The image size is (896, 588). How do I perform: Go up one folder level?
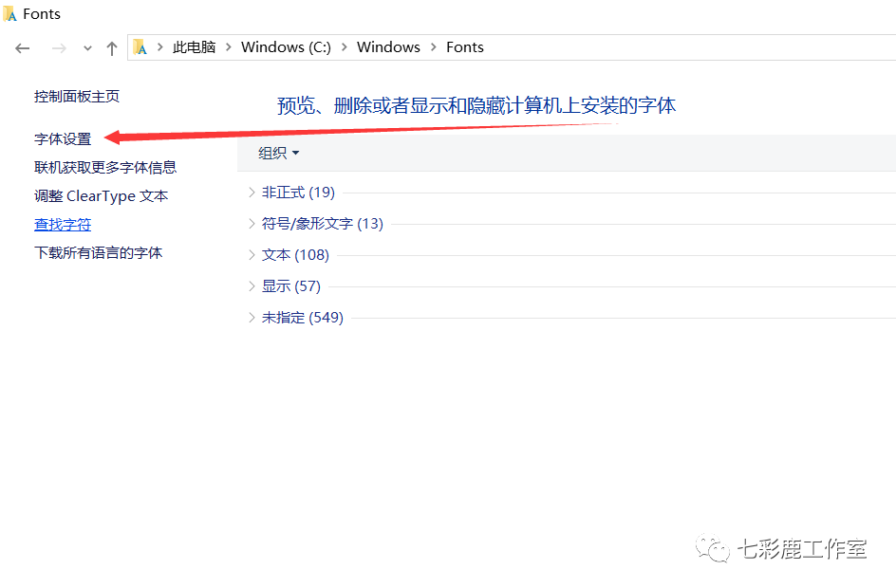pyautogui.click(x=112, y=48)
